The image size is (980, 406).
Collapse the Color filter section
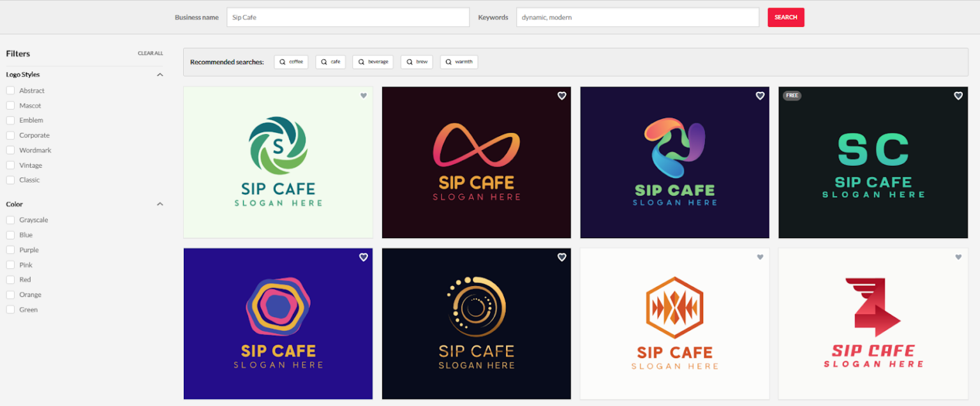160,204
